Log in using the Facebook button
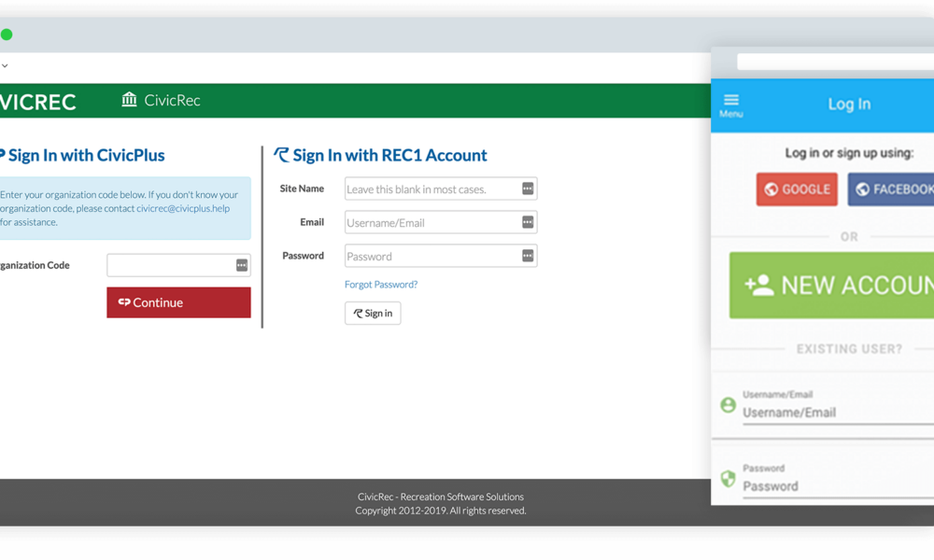 tap(891, 189)
